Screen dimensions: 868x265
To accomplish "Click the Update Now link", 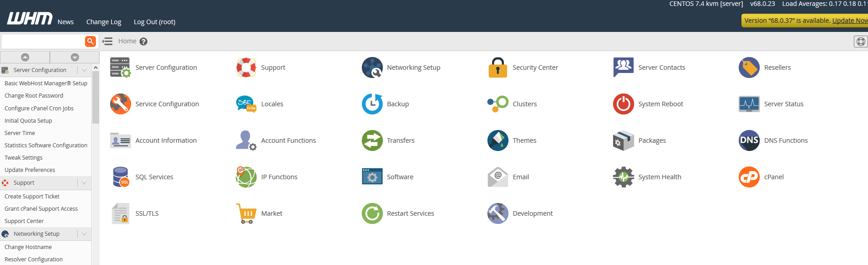I will [850, 21].
